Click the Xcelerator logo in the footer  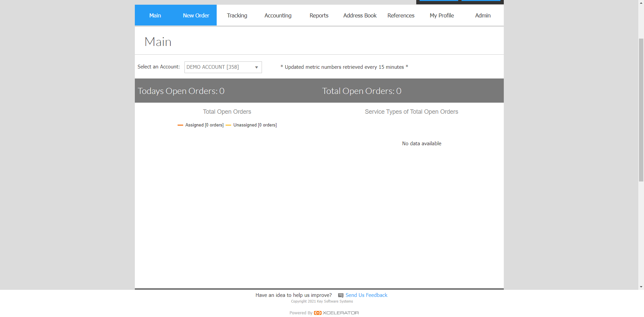[336, 313]
